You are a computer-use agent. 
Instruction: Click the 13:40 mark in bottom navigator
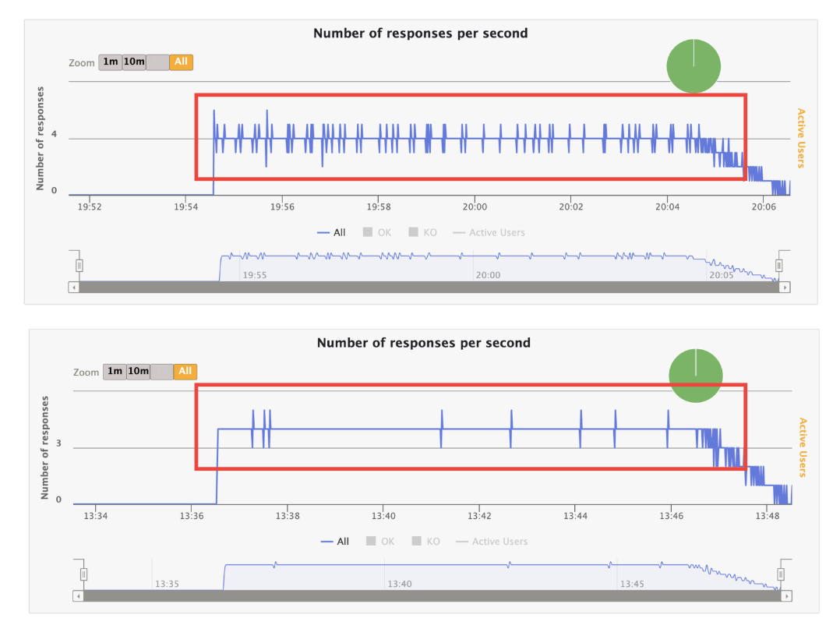click(x=399, y=584)
